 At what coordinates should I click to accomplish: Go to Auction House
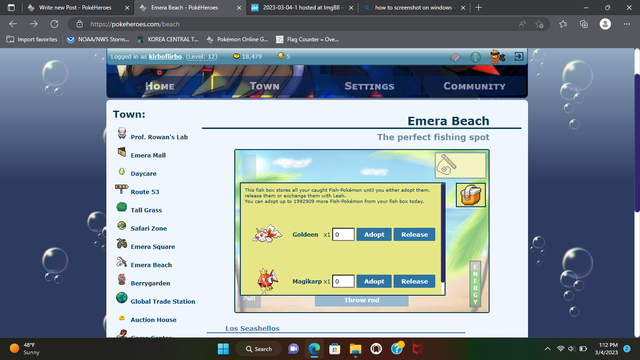coord(153,320)
